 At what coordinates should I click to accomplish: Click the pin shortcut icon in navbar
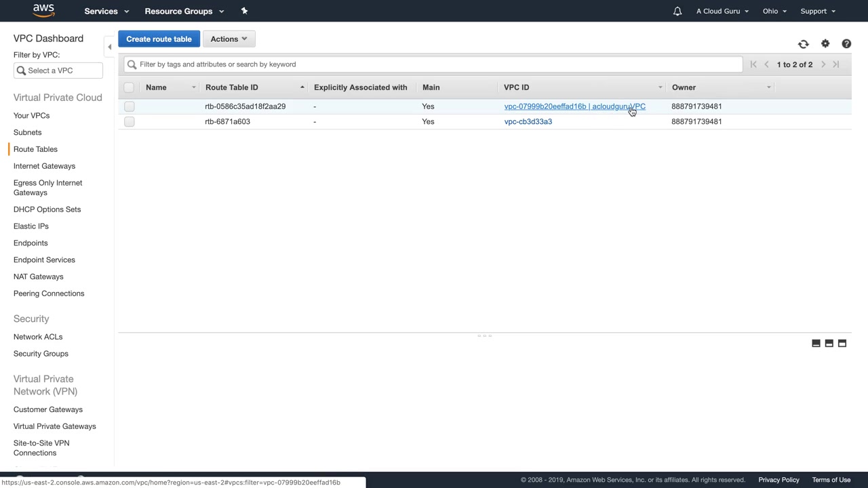[244, 11]
